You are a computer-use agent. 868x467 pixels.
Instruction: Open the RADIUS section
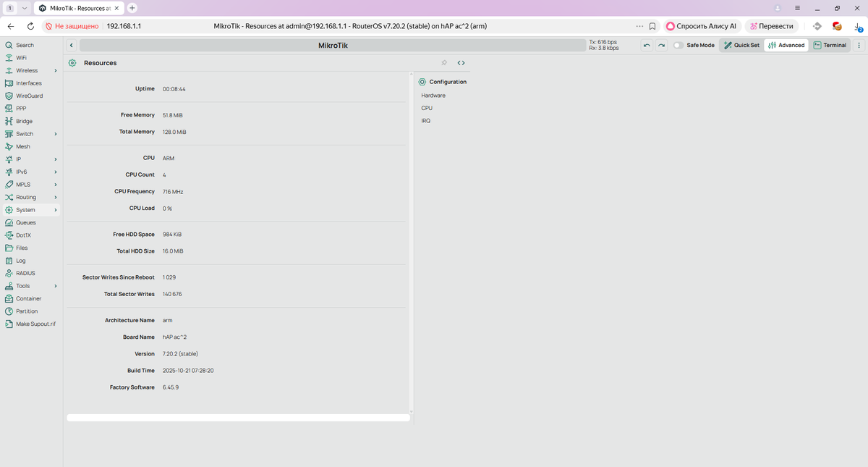click(25, 273)
